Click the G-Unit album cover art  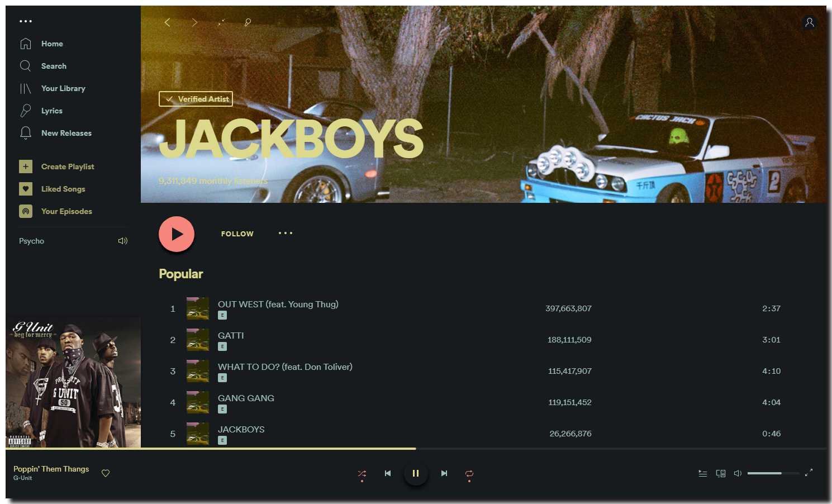[x=73, y=382]
